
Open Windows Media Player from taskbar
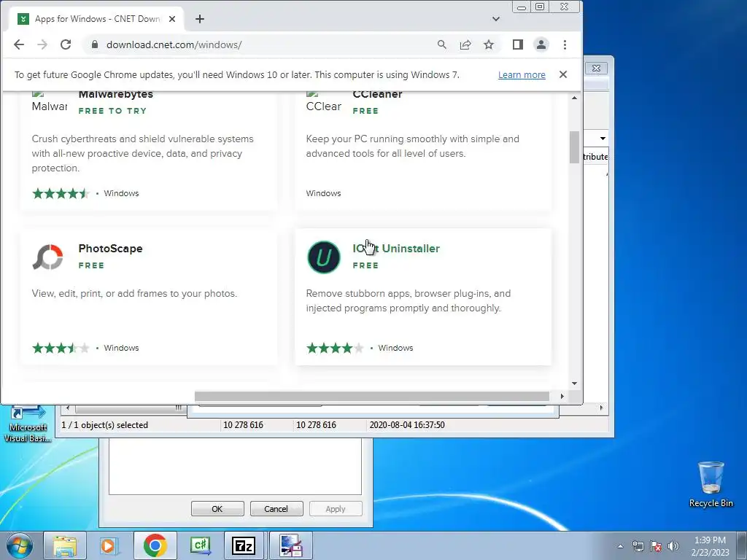(x=108, y=545)
